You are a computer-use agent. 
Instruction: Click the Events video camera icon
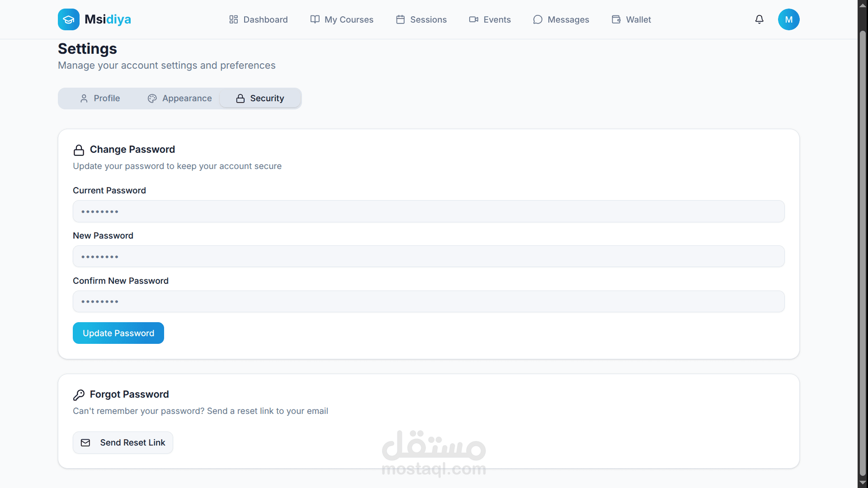pos(473,19)
